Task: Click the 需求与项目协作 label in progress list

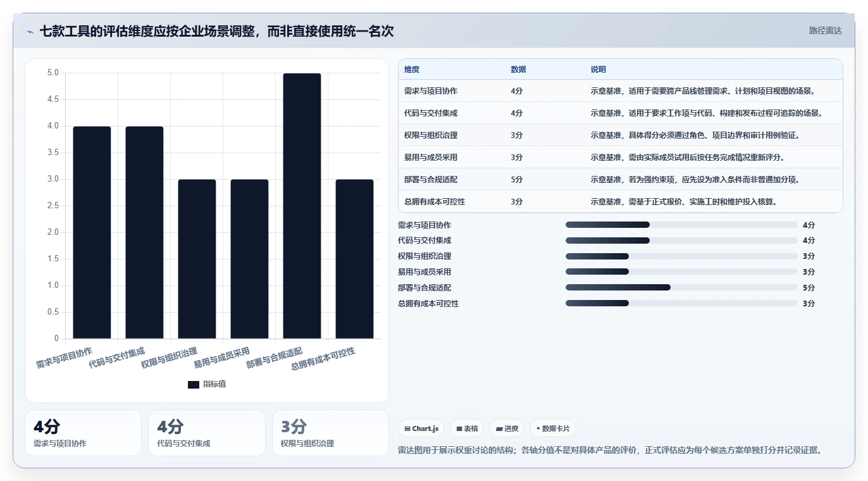Action: point(425,225)
